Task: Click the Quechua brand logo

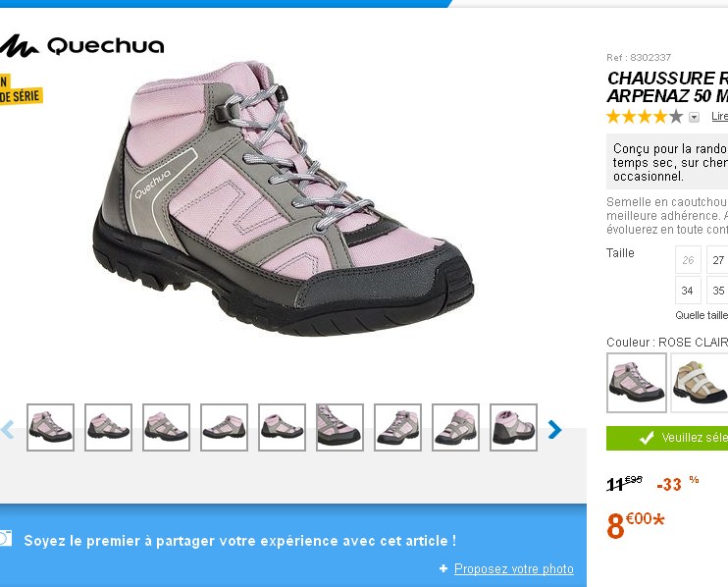Action: 82,46
